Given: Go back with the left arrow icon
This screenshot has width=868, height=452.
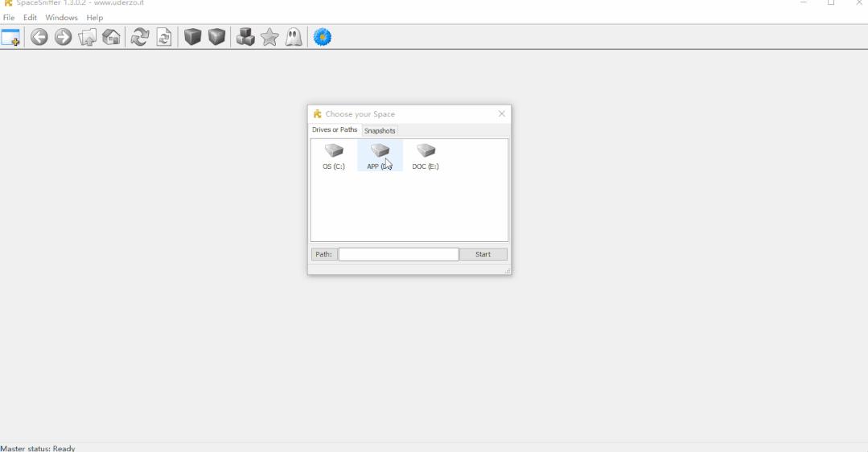Looking at the screenshot, I should pos(39,37).
